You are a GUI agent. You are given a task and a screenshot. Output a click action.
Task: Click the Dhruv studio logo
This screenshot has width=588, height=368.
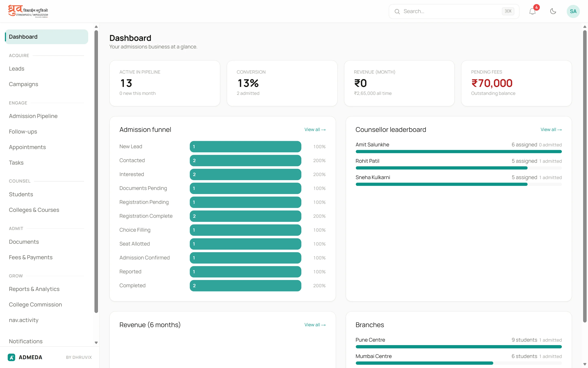[28, 11]
